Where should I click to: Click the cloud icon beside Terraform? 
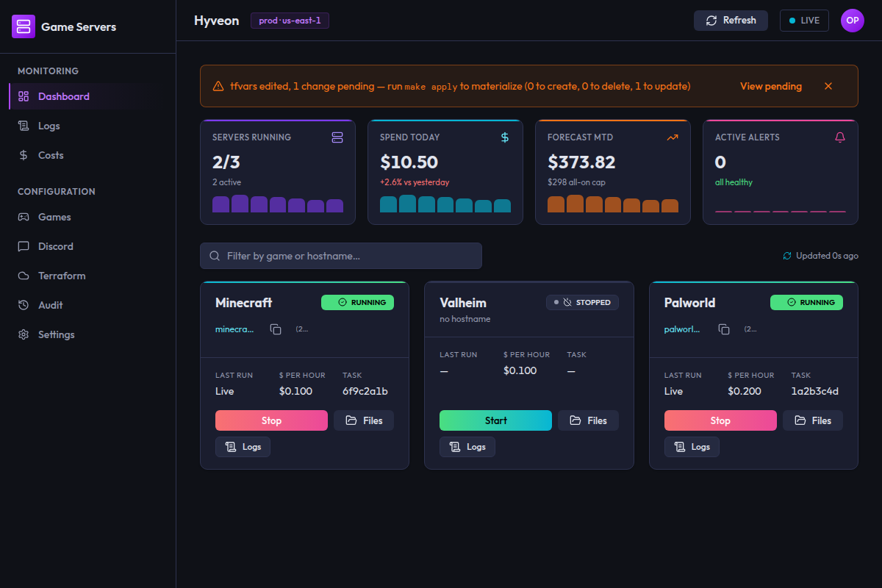coord(24,276)
